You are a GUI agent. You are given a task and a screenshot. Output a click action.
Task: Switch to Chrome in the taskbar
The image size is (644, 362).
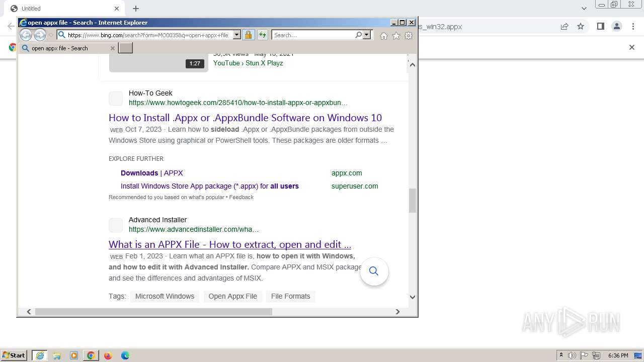[x=91, y=355]
